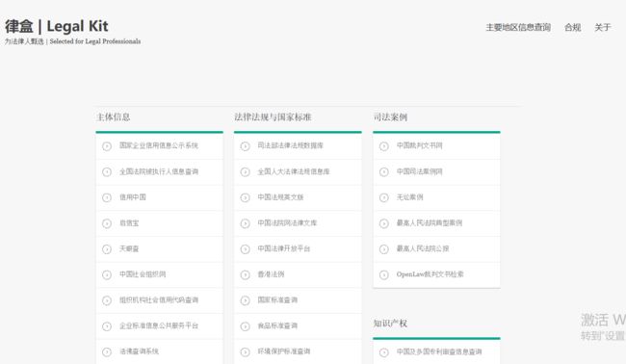This screenshot has width=626, height=364.
Task: Click the arrow icon beside 组织机构社会信用代码查询
Action: pyautogui.click(x=107, y=300)
